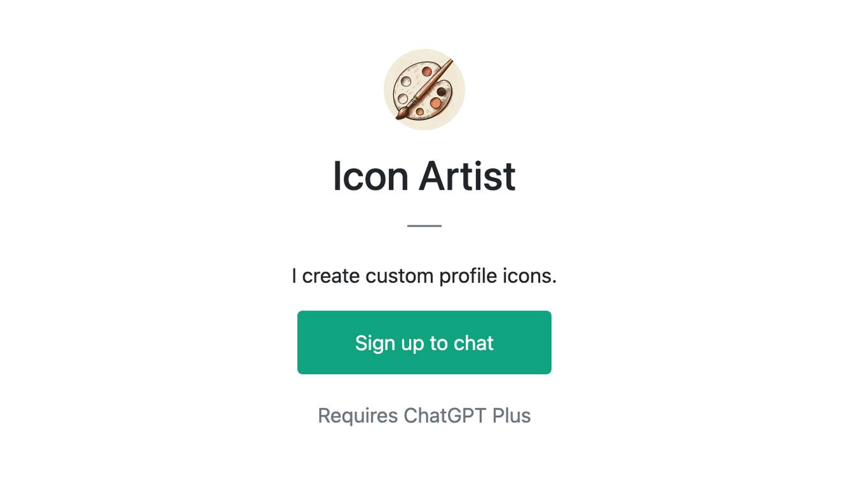Click the large orange paint well on palette
The height and width of the screenshot is (488, 868).
(x=435, y=103)
